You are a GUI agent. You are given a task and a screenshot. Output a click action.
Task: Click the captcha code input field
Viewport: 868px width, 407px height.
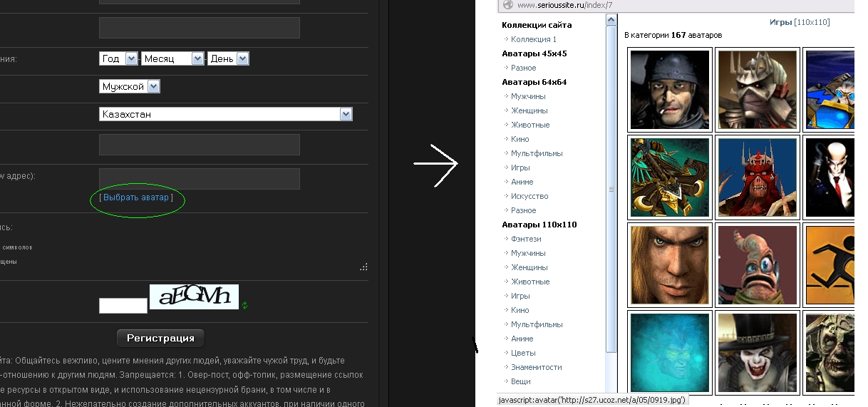123,305
